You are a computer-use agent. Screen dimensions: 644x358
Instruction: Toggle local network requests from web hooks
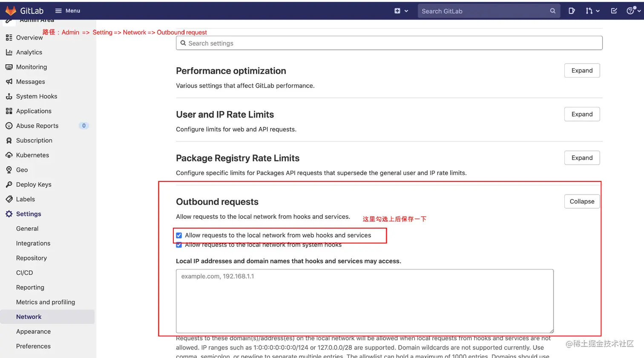point(179,235)
